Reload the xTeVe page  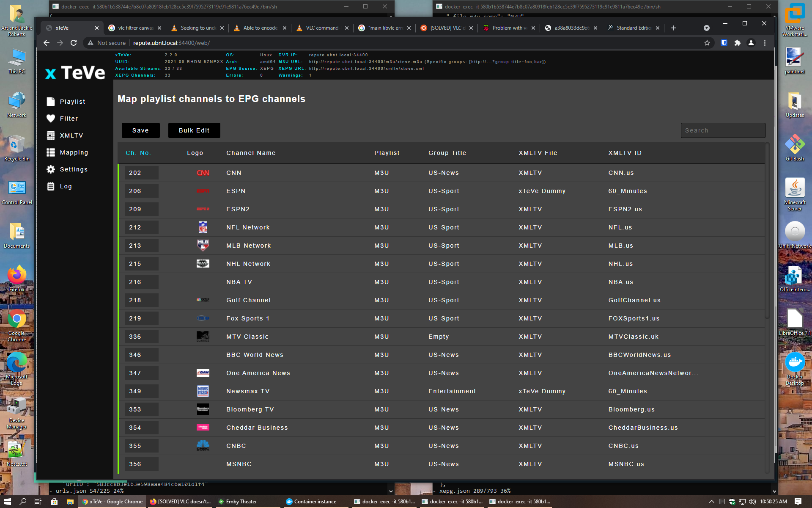pyautogui.click(x=74, y=43)
